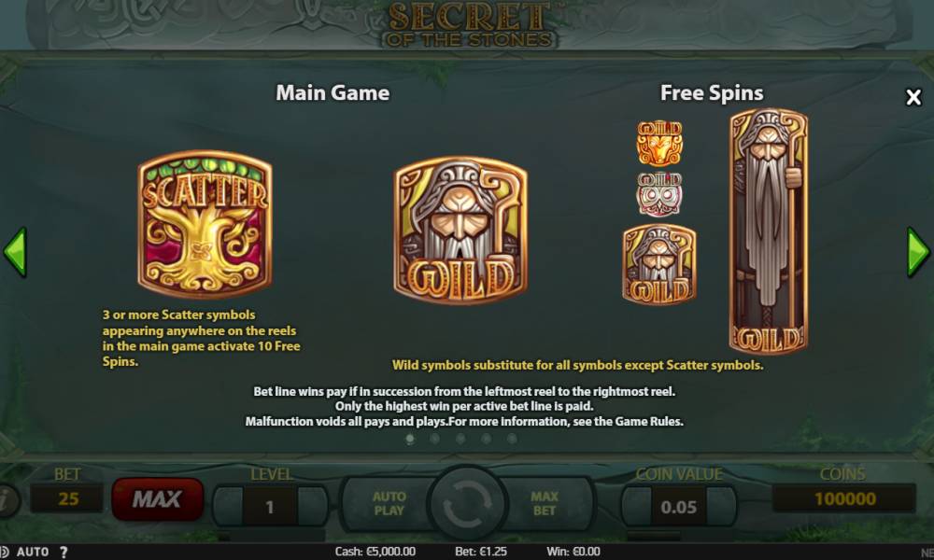Click the Scatter tree symbol
Viewport: 934px width, 560px height.
click(x=205, y=224)
